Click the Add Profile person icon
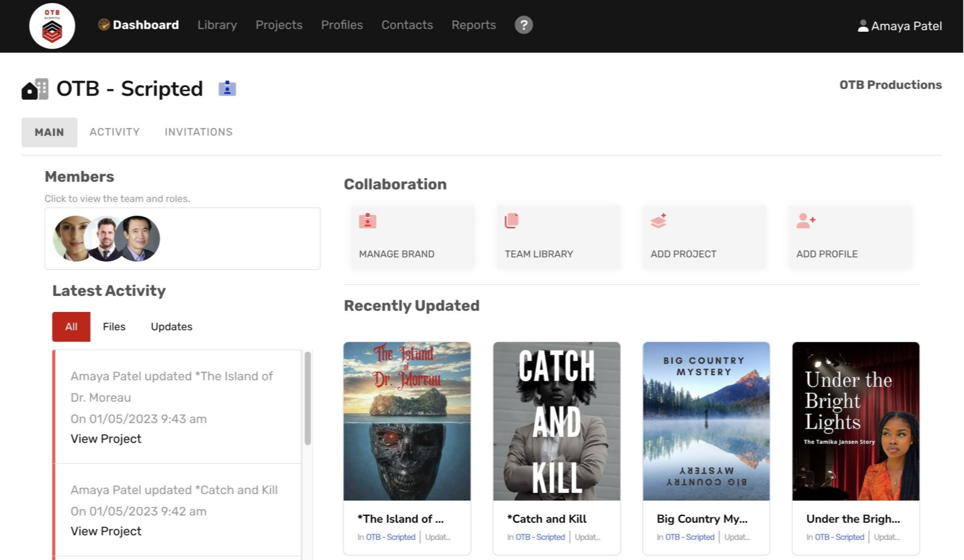This screenshot has width=964, height=560. coord(806,220)
